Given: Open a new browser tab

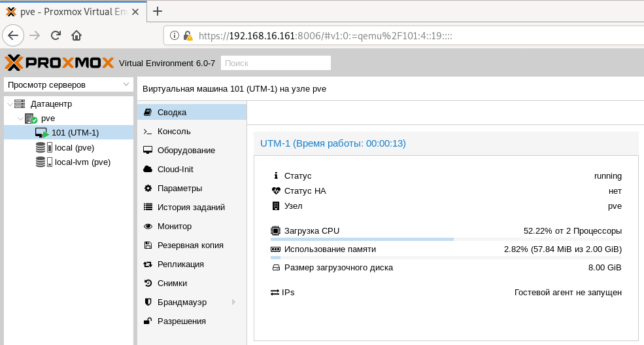Looking at the screenshot, I should [157, 11].
